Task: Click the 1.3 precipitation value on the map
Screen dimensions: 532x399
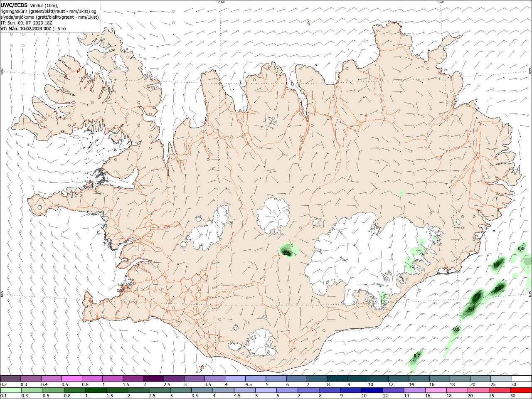Action: click(x=496, y=265)
